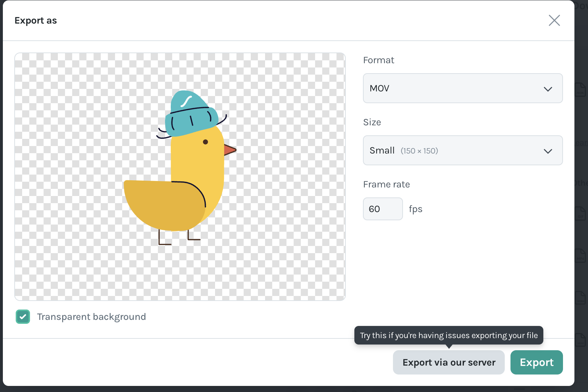
Task: Open the Size dropdown showing Small
Action: click(x=462, y=150)
